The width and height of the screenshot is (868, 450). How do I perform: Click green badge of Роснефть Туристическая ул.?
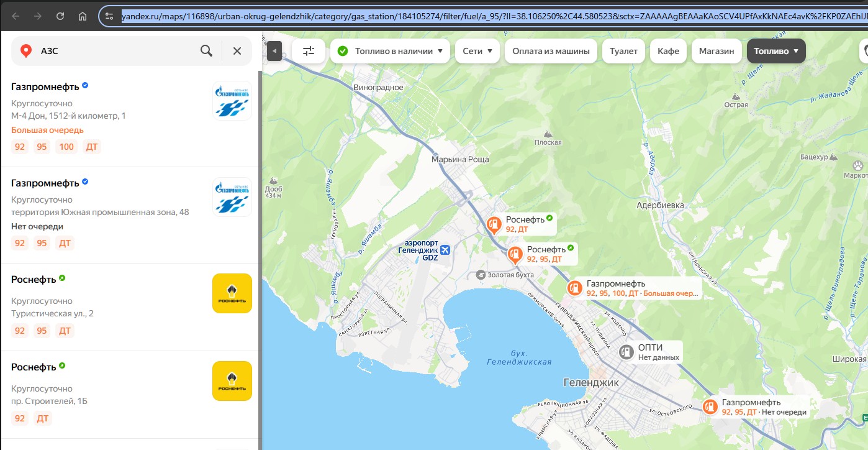[x=62, y=278]
